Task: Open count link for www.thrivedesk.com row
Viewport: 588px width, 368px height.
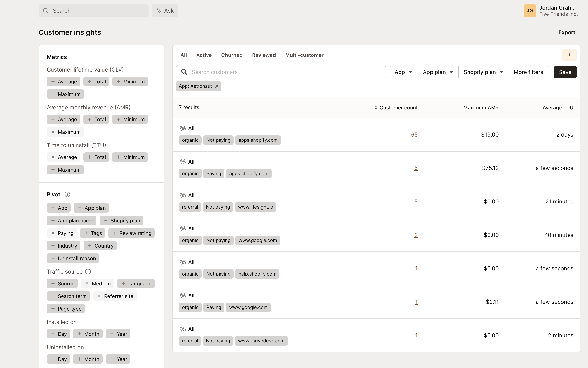Action: 416,335
